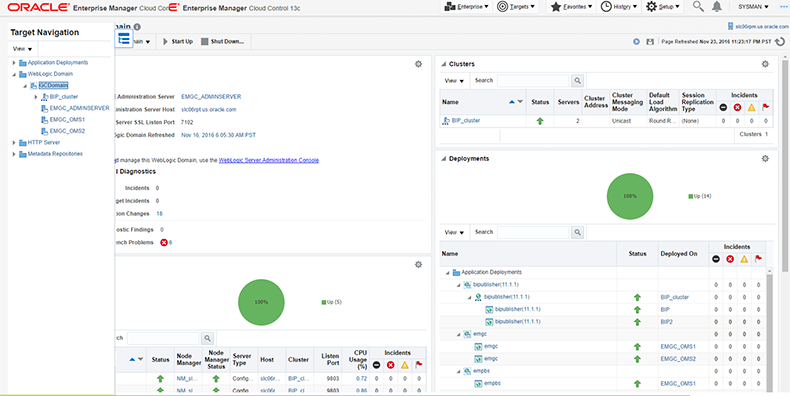Open the Favorites menu
The width and height of the screenshot is (790, 396).
tap(571, 7)
